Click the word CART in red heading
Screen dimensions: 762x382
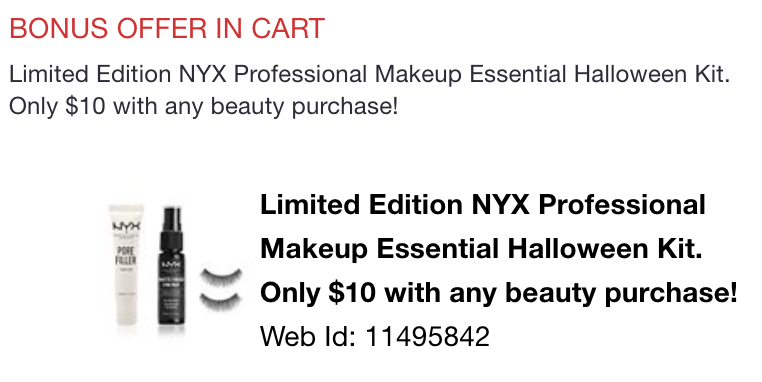(x=288, y=28)
